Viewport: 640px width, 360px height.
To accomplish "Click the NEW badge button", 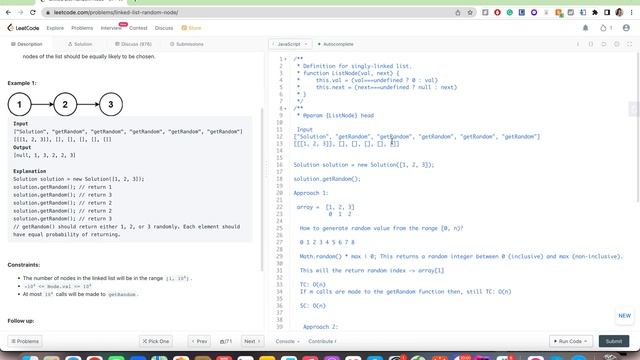I will coord(624,316).
